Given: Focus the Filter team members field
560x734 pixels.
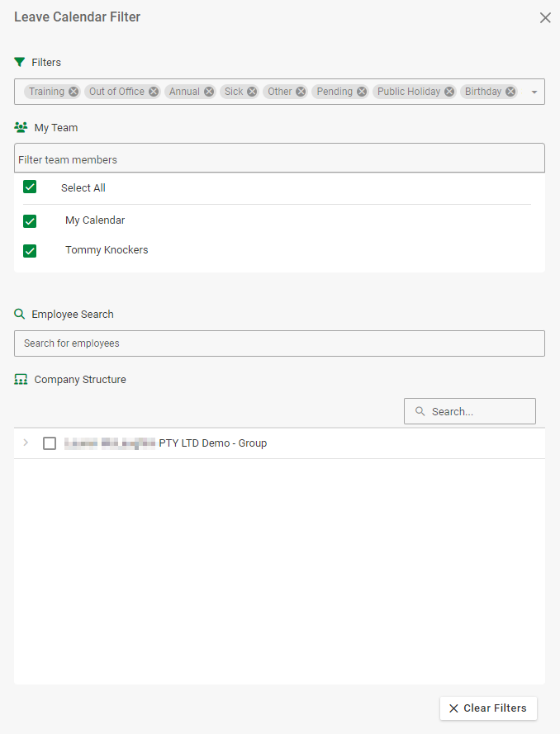Looking at the screenshot, I should (x=279, y=159).
